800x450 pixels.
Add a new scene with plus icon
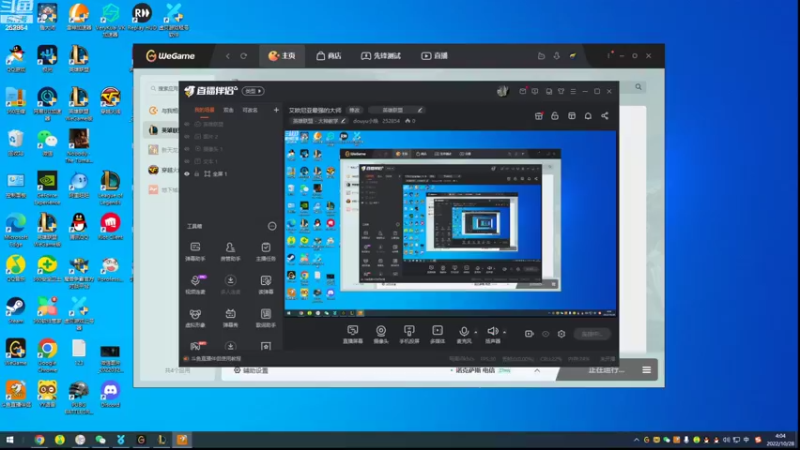pos(276,110)
